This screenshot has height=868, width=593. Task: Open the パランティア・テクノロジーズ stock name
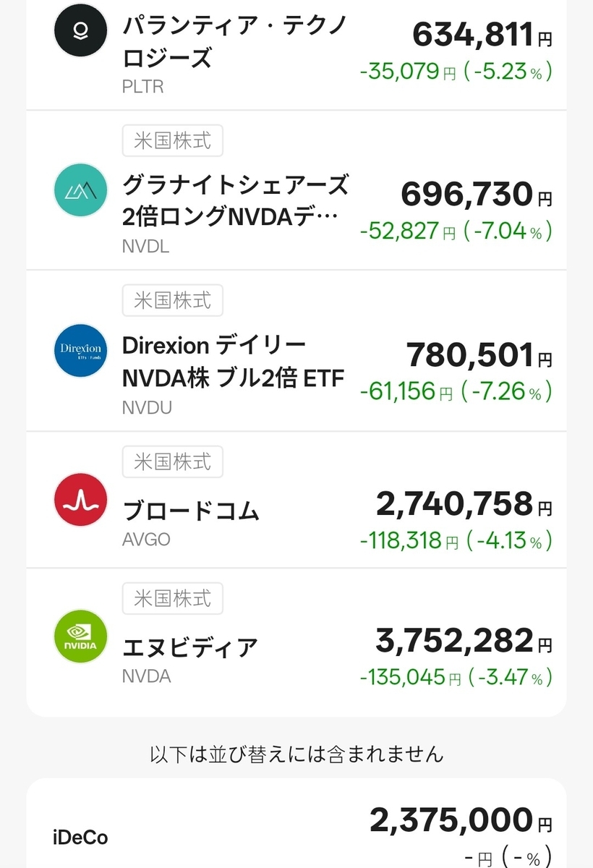[234, 43]
